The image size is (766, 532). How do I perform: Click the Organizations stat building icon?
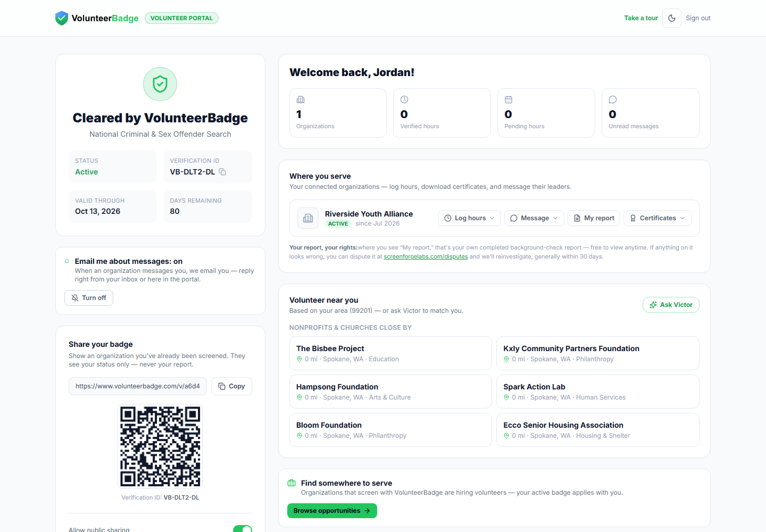pyautogui.click(x=301, y=99)
